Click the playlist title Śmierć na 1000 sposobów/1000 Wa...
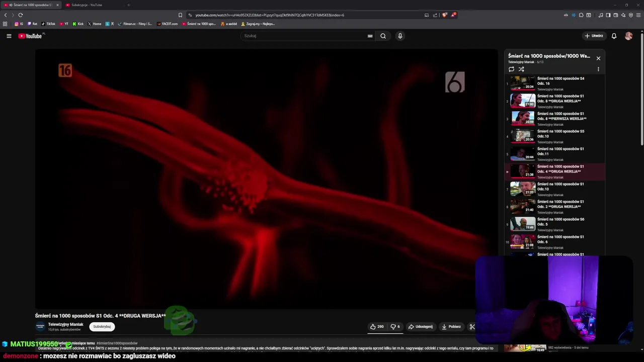Screen dimensions: 644x362 (x=549, y=56)
